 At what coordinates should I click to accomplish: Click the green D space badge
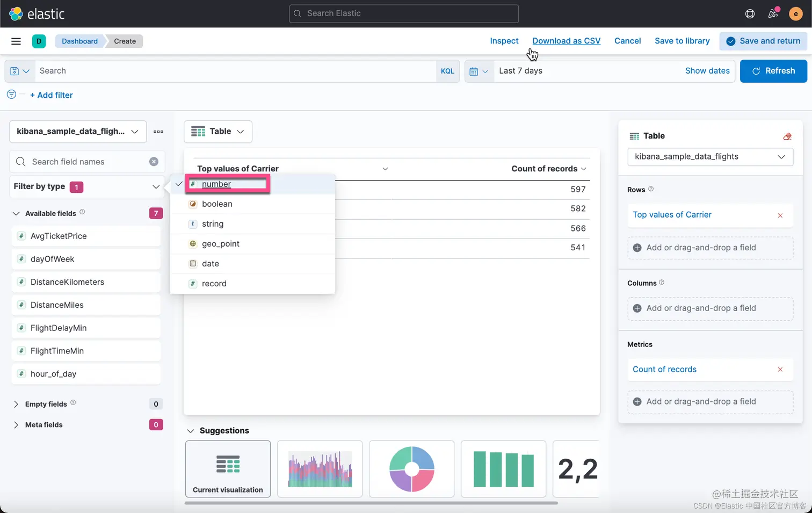click(39, 41)
